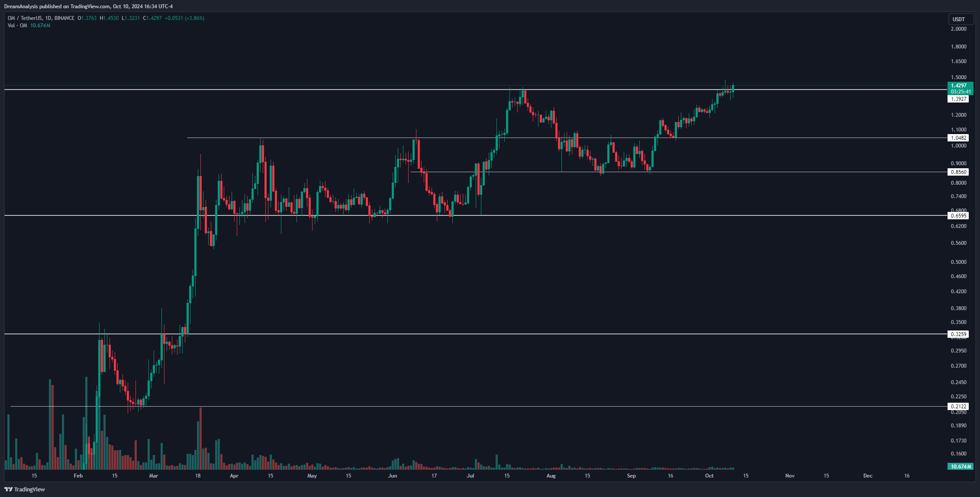Viewport: 980px width, 497px height.
Task: Click the Sep label on time axis
Action: tap(631, 476)
